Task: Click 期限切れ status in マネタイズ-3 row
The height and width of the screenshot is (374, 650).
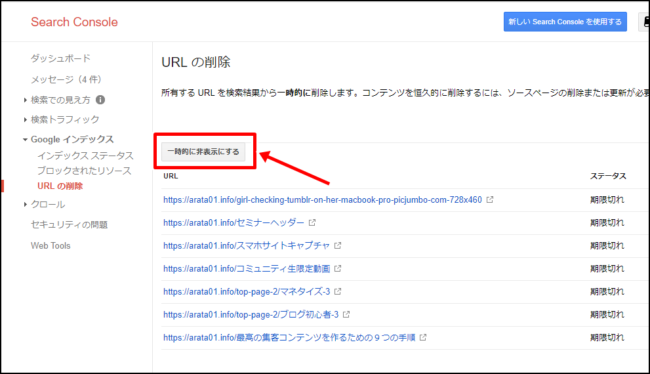Action: 607,291
